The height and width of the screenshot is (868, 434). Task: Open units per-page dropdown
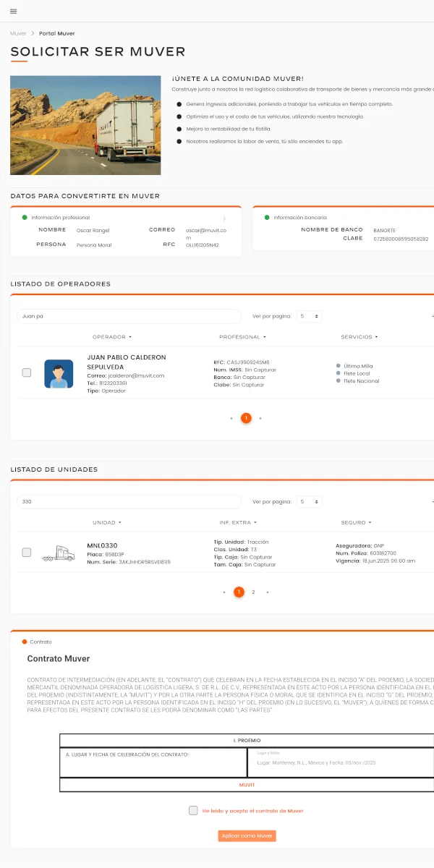tap(309, 501)
